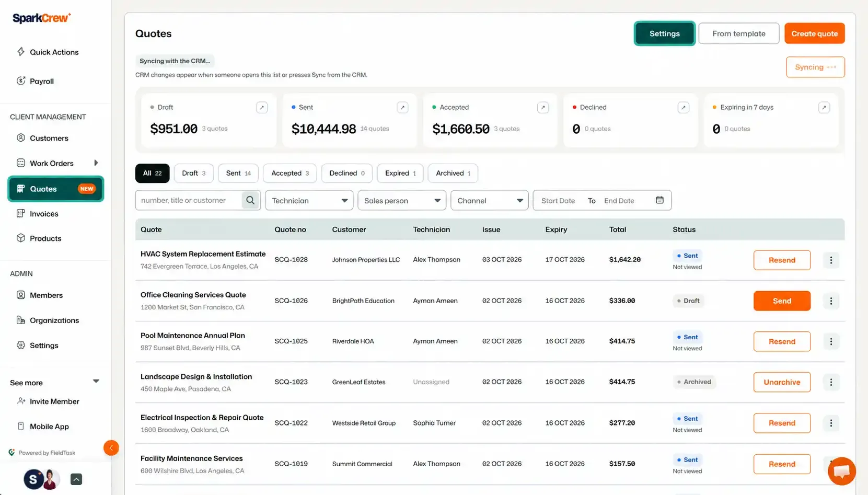This screenshot has width=868, height=495.
Task: Click the quote search input field
Action: (189, 200)
